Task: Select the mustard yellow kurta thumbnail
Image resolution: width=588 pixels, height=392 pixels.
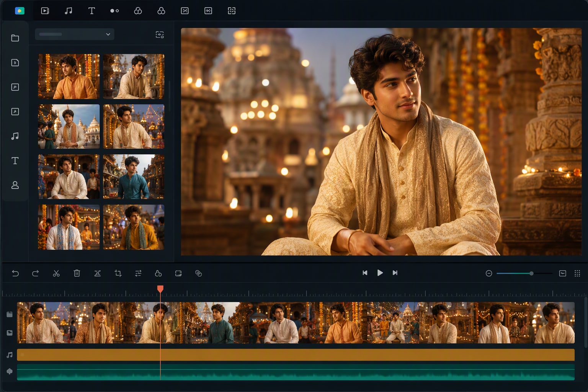Action: coord(134,227)
